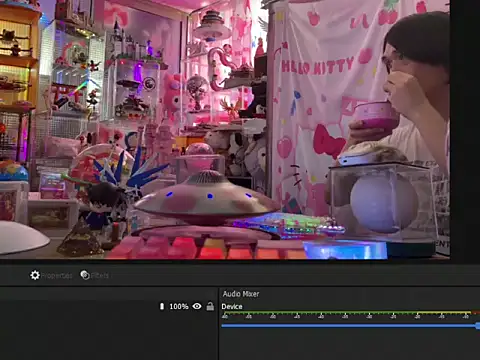Click the Device label in Audio Mixer

[232, 306]
